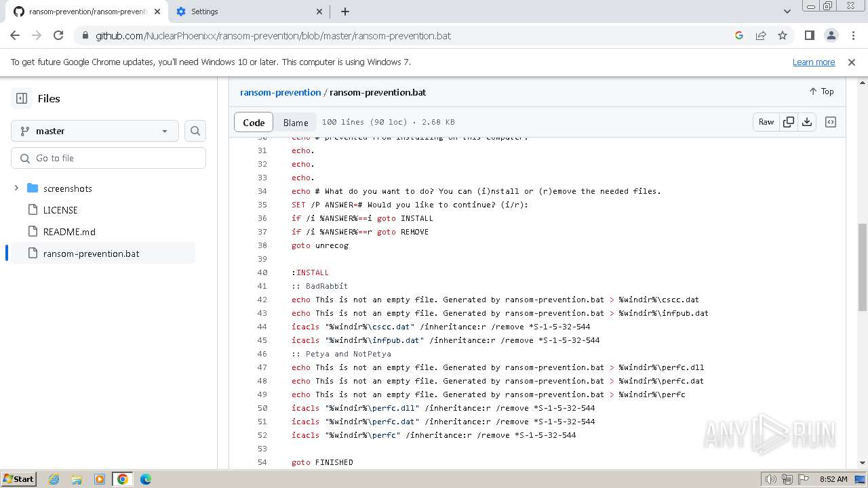This screenshot has width=868, height=488.
Task: Open Windows Explorer from taskbar
Action: tap(77, 479)
